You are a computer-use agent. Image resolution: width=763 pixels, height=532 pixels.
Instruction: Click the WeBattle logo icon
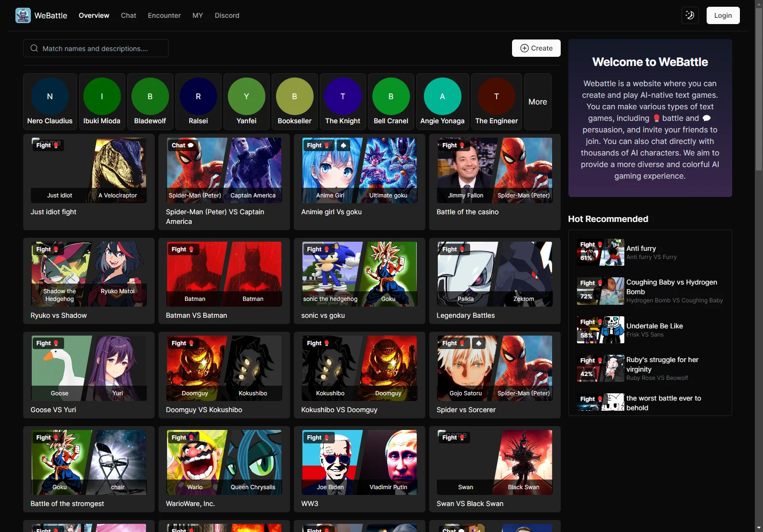(23, 15)
